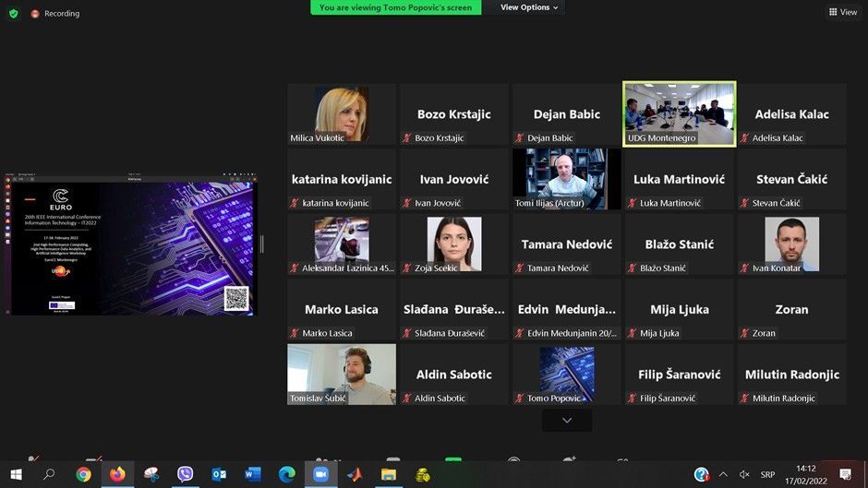
Task: Click the green screen-sharing notice banner
Action: (395, 7)
